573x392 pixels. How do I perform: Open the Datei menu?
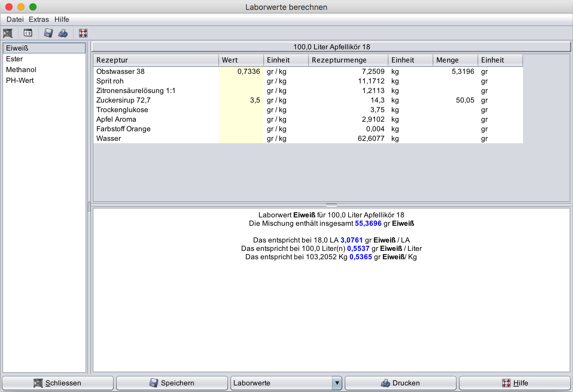[15, 19]
